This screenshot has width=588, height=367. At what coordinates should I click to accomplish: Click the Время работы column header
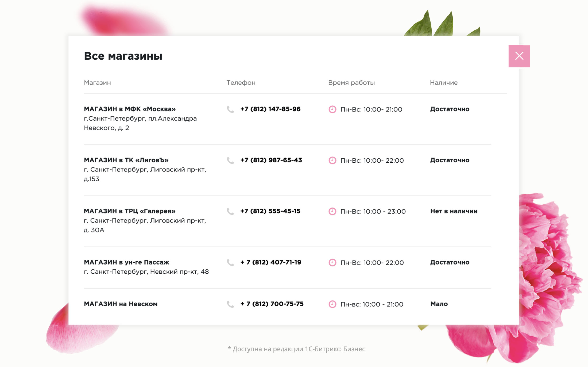(351, 83)
